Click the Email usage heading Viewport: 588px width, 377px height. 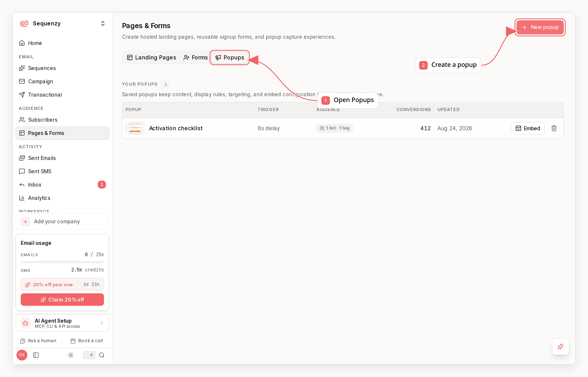[36, 243]
